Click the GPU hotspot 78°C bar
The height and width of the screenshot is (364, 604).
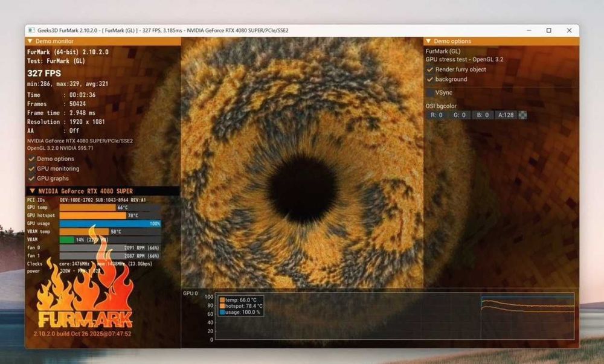point(110,216)
